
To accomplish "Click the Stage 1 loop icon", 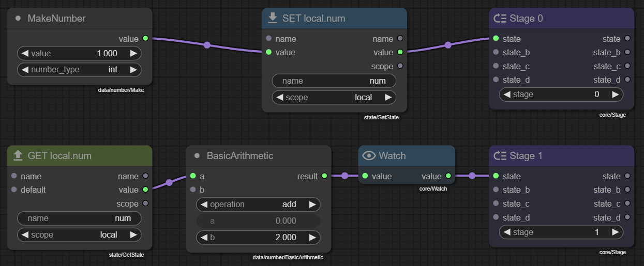I will coord(500,155).
